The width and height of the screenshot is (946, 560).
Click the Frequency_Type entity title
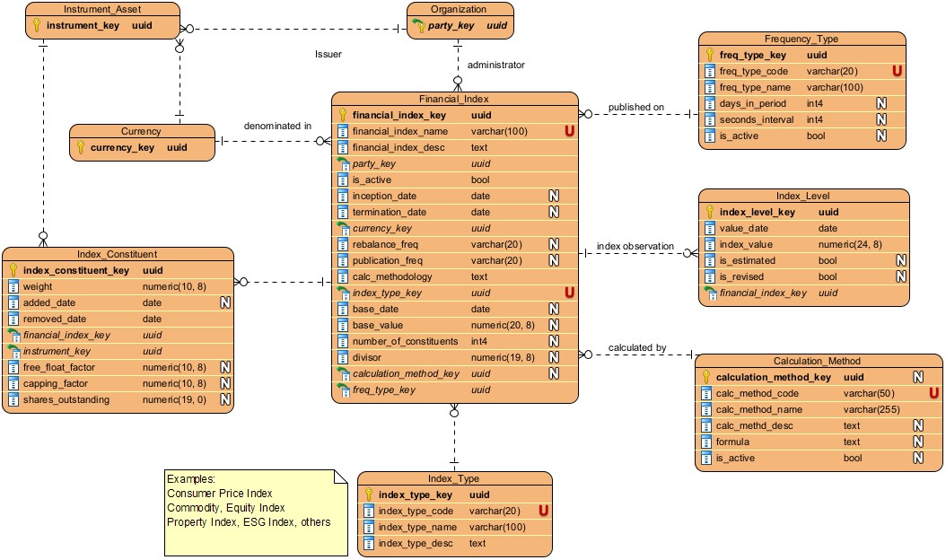(x=801, y=39)
